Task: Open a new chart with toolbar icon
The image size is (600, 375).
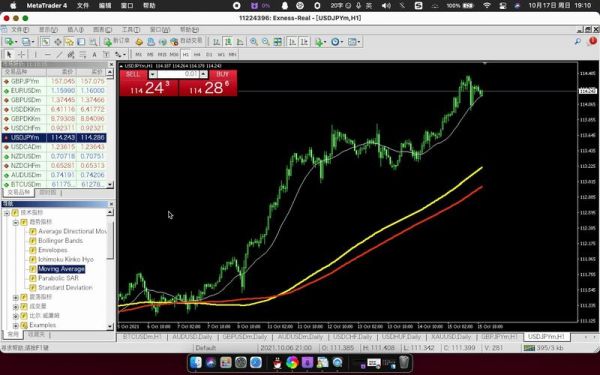Action: coord(9,42)
